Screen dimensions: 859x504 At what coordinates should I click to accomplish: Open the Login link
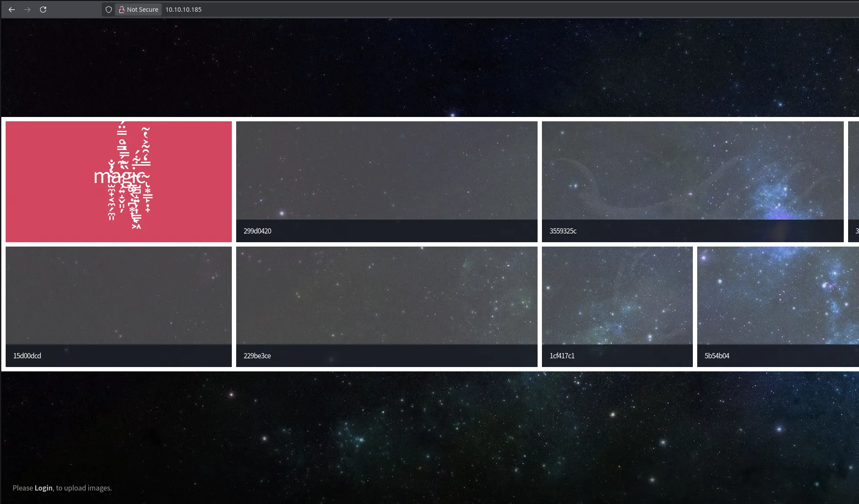[43, 488]
